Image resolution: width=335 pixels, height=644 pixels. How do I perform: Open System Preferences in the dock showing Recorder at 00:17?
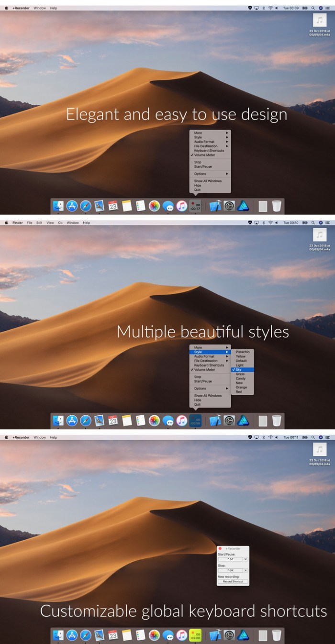(229, 206)
